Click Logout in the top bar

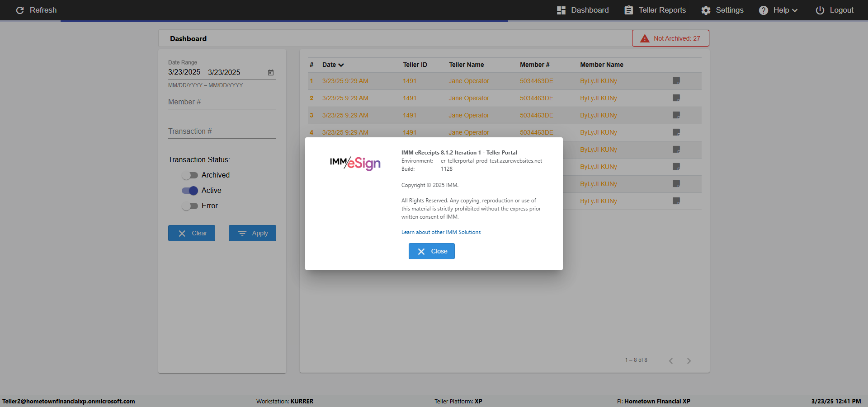(x=835, y=10)
